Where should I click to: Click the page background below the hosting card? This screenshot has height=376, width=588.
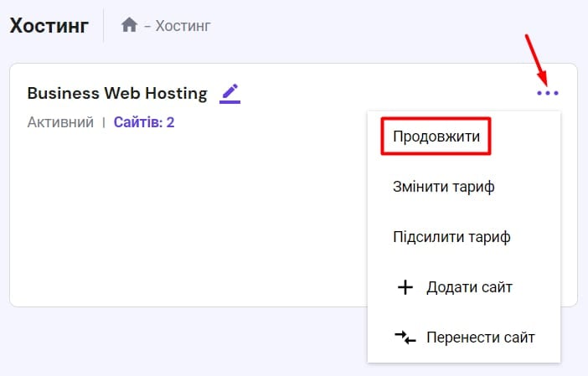coord(184,343)
